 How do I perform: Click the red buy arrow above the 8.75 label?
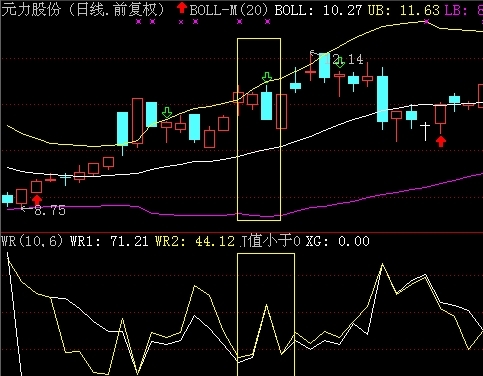[37, 200]
